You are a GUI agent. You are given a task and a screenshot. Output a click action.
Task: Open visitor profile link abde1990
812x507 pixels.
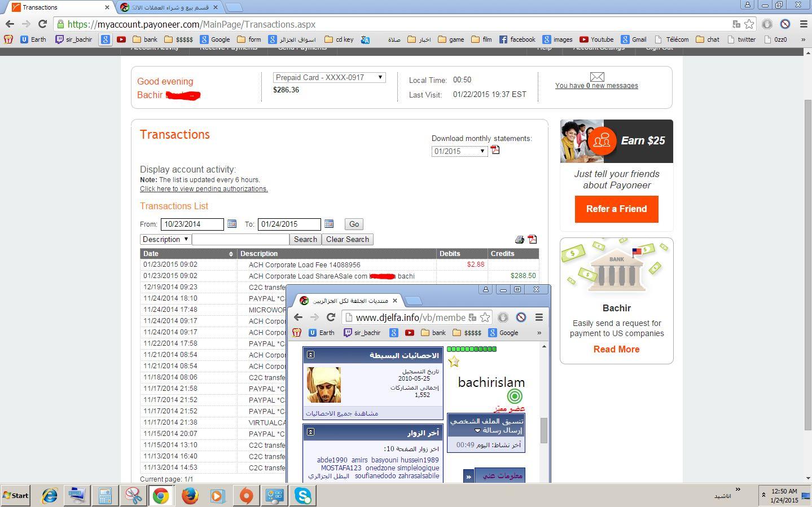tap(332, 460)
